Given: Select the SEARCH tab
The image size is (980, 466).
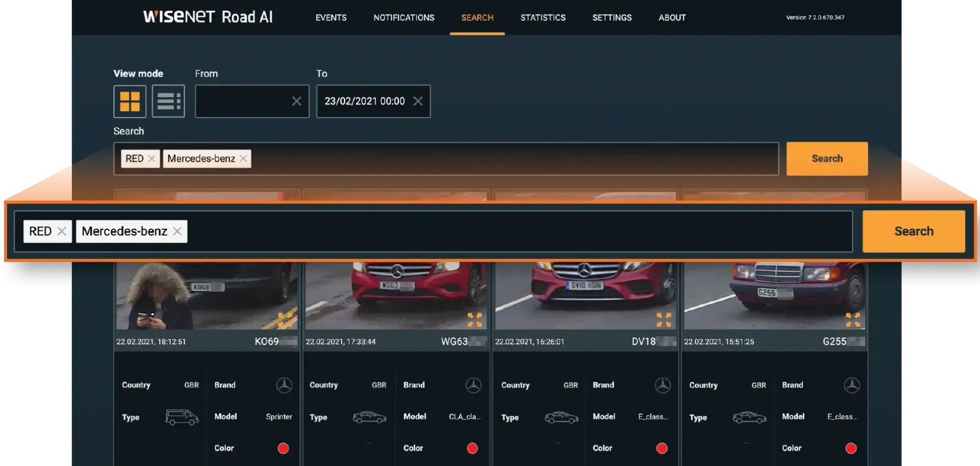Looking at the screenshot, I should [477, 17].
